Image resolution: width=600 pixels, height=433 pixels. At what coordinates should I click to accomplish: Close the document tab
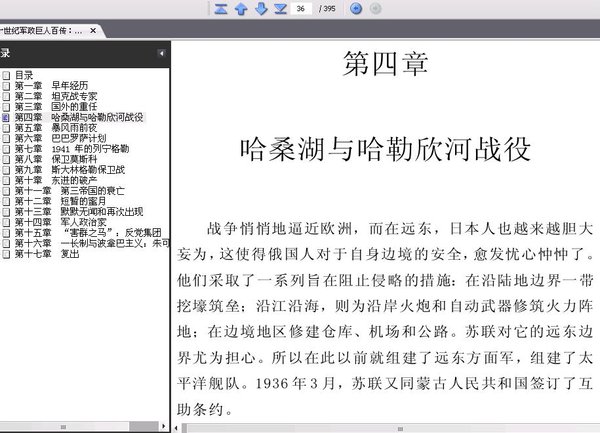tap(93, 30)
